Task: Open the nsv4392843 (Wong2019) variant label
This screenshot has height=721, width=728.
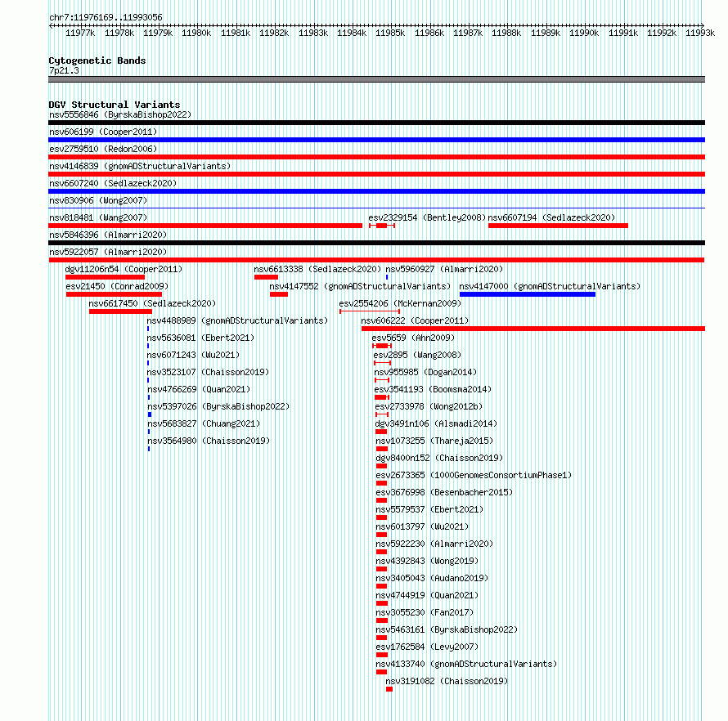Action: click(427, 561)
